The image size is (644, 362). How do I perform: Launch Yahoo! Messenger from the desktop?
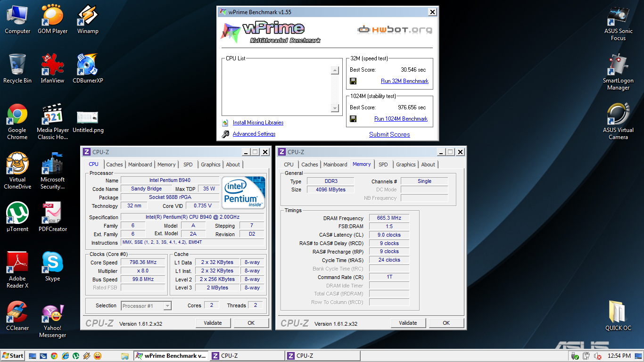[x=53, y=320]
